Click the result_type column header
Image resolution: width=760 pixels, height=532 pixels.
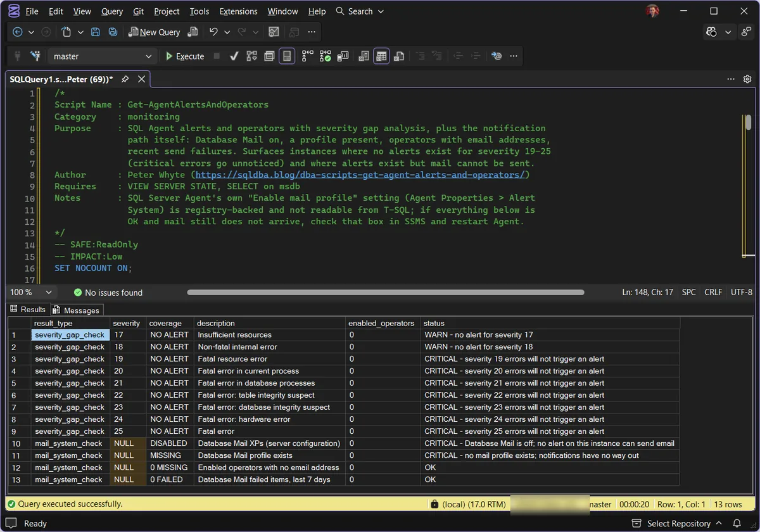coord(70,323)
